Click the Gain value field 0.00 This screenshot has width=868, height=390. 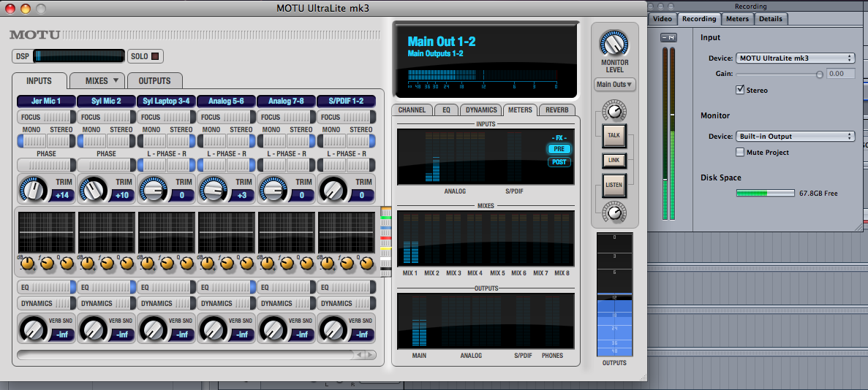(x=840, y=74)
